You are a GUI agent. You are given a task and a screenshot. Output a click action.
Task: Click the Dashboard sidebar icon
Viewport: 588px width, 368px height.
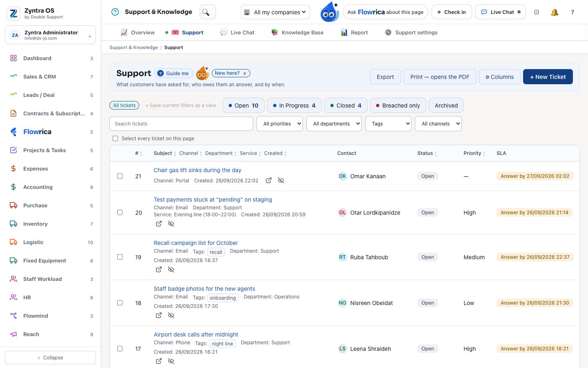click(x=13, y=58)
